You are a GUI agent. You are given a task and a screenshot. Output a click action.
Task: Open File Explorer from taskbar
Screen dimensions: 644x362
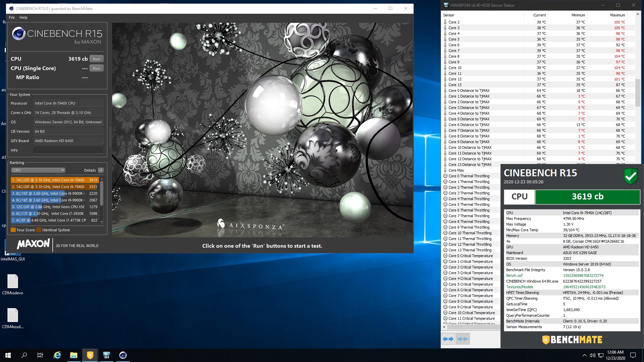[74, 355]
